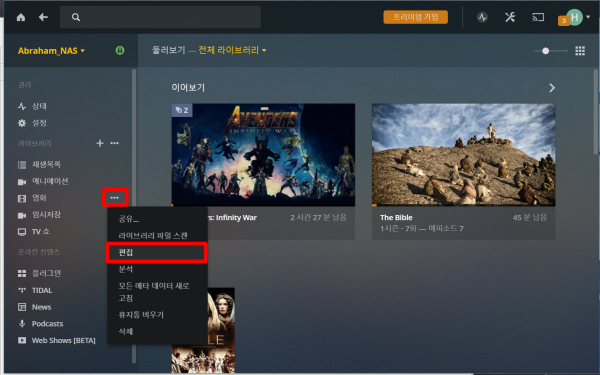Click the notification badge 3
Image resolution: width=600 pixels, height=375 pixels.
(x=564, y=21)
